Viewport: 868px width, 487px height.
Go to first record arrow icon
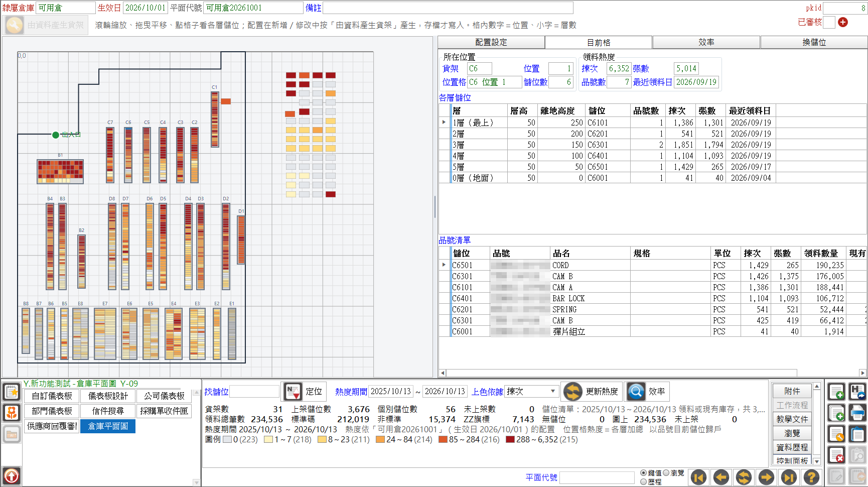click(698, 477)
